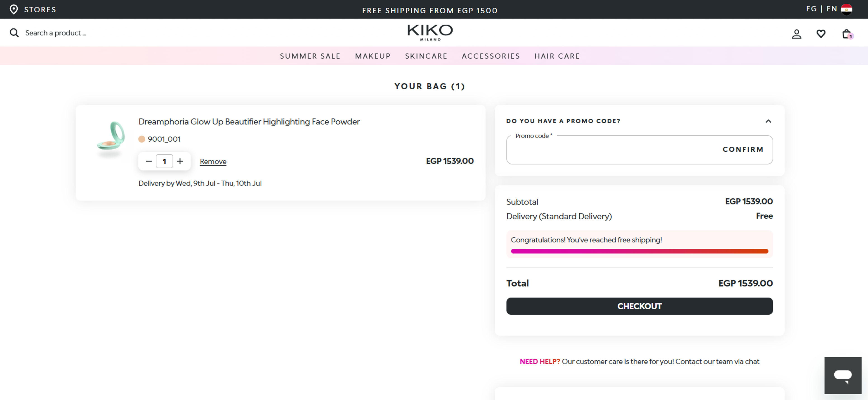
Task: Confirm the promo code
Action: click(743, 149)
